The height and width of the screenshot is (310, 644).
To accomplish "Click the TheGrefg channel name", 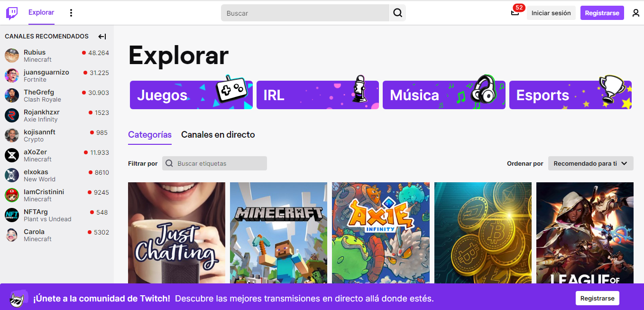I will coord(39,92).
